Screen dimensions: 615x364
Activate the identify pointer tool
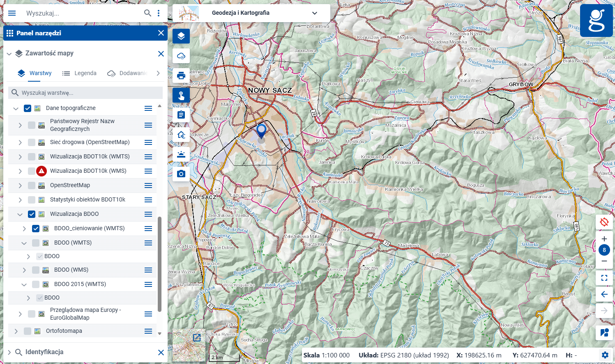pyautogui.click(x=181, y=95)
